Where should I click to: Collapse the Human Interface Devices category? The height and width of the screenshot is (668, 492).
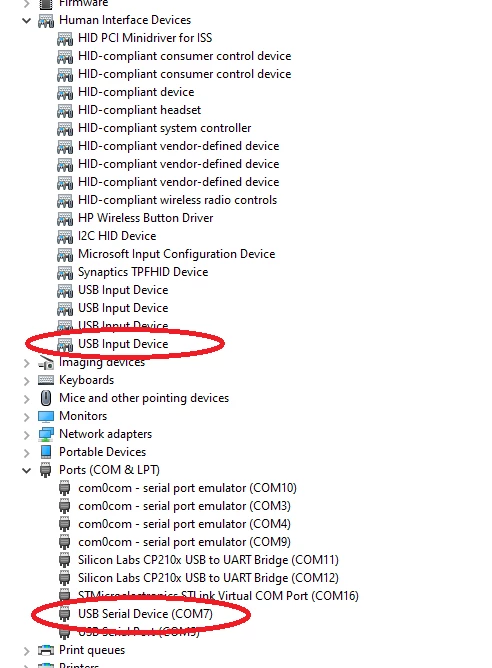click(26, 20)
